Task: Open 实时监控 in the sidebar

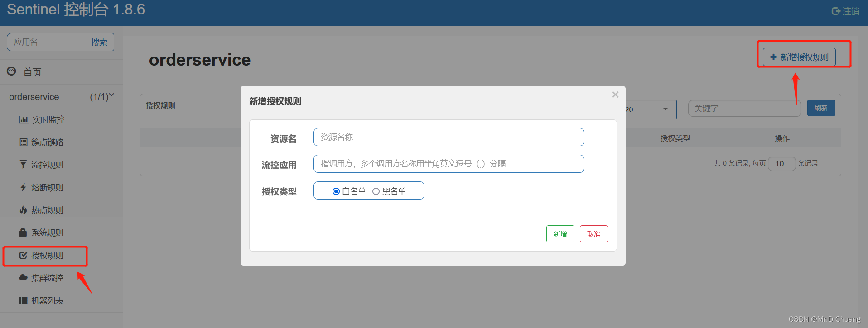Action: pyautogui.click(x=48, y=119)
